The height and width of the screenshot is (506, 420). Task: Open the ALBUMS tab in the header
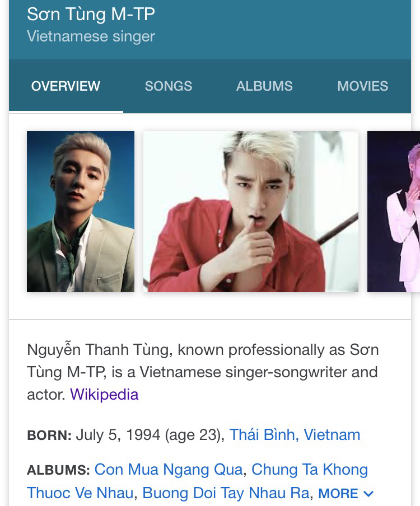point(264,86)
